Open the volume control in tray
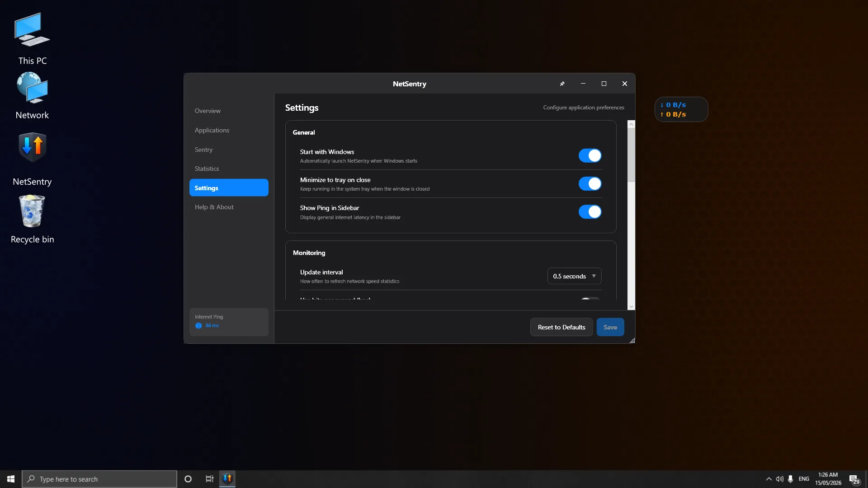 [x=779, y=479]
